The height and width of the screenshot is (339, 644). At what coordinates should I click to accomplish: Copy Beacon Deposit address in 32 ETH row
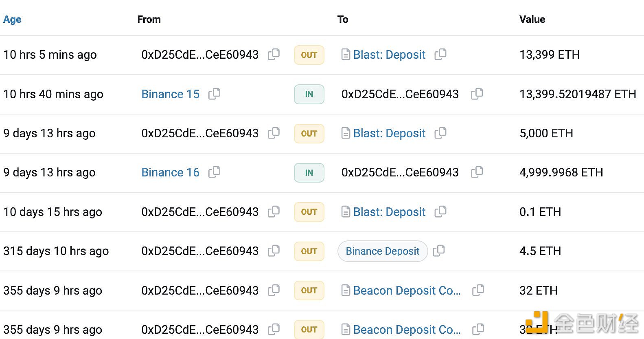click(478, 290)
